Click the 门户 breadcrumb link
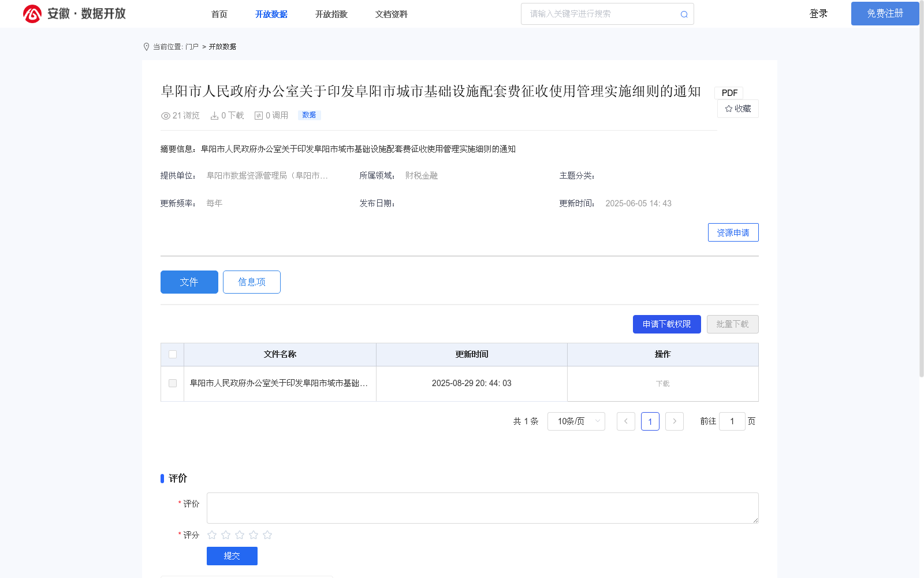 [x=192, y=47]
